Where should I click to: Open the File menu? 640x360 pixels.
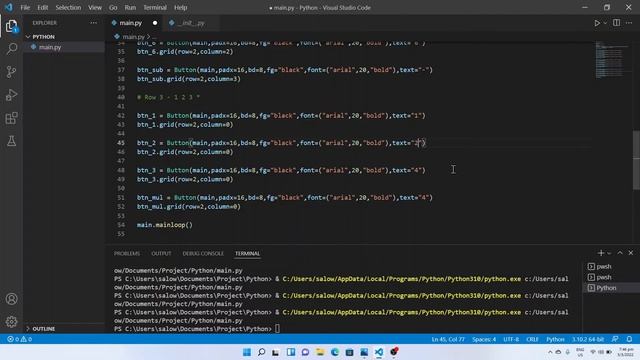tap(25, 7)
